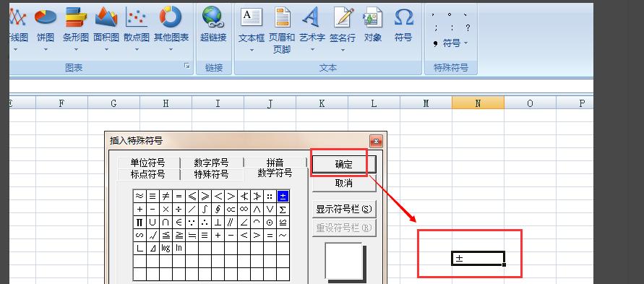Open the bar chart (条形图) menu

pos(76,29)
